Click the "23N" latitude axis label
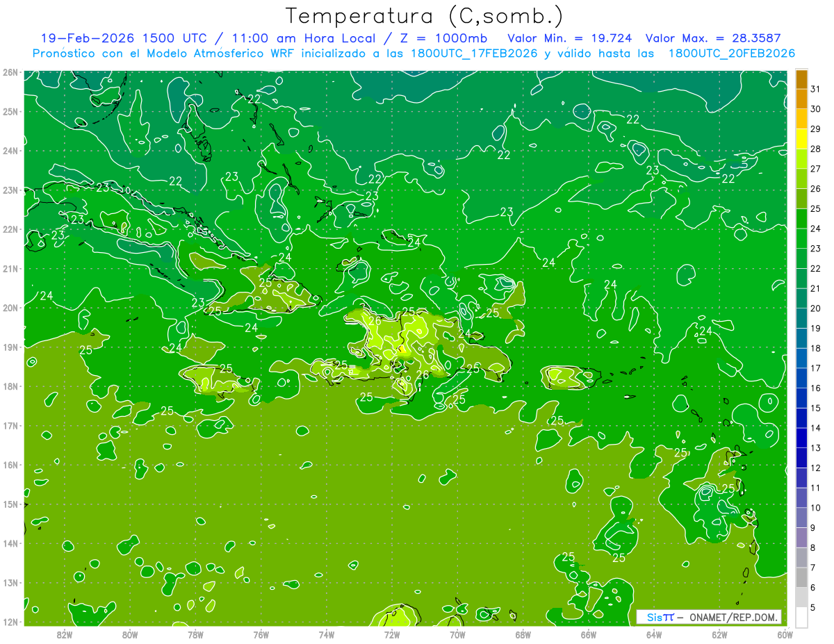 9,190
